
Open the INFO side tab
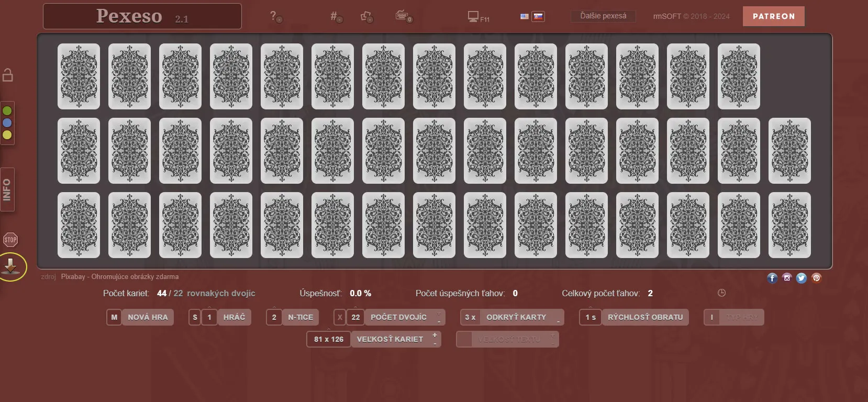(7, 189)
